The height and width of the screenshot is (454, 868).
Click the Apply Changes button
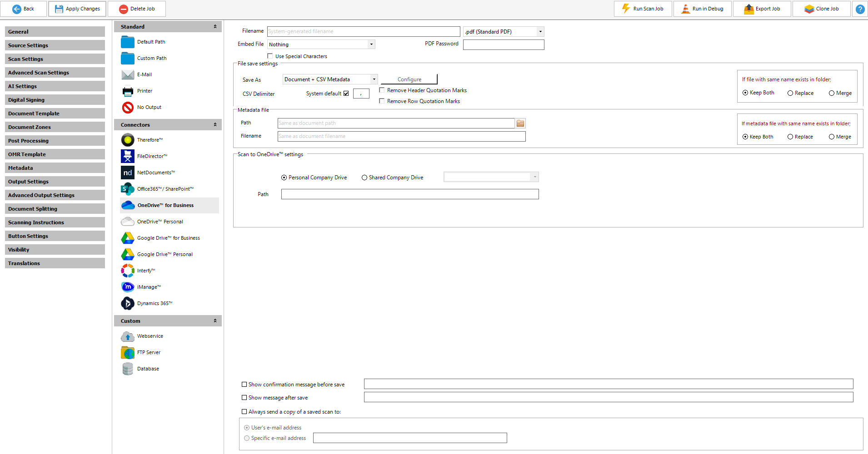tap(77, 9)
